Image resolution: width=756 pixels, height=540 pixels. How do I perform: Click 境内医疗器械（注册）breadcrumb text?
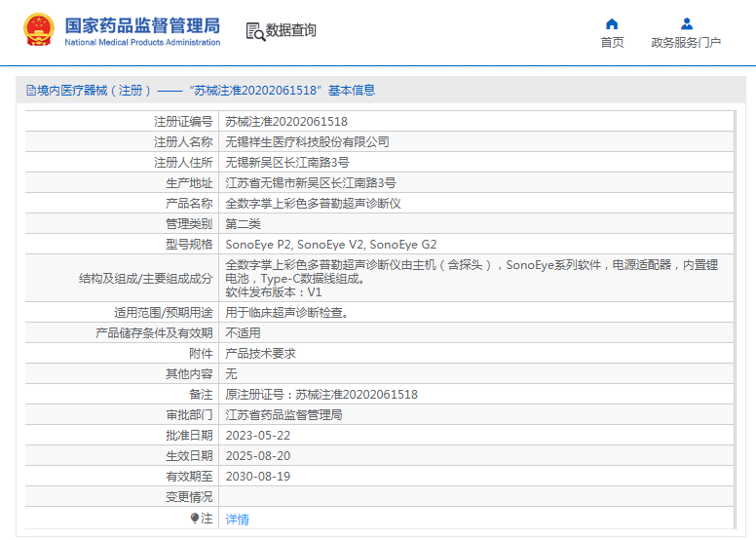94,91
